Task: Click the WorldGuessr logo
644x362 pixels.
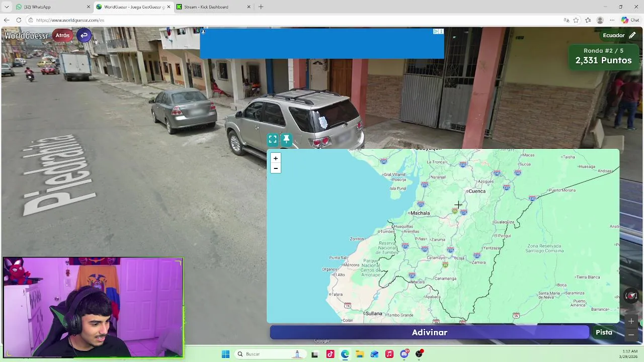Action: (x=26, y=35)
